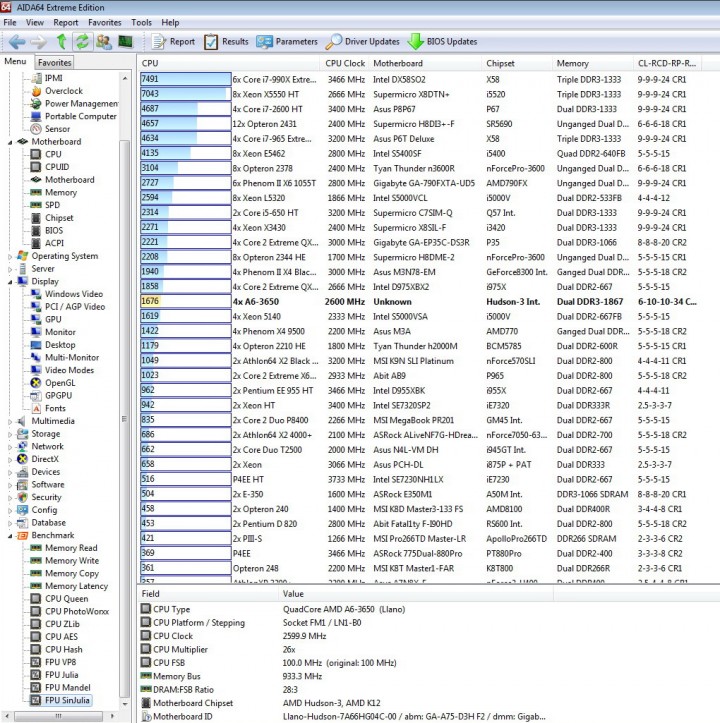This screenshot has height=723, width=720.
Task: Select CPUID under Motherboard
Action: pyautogui.click(x=57, y=167)
